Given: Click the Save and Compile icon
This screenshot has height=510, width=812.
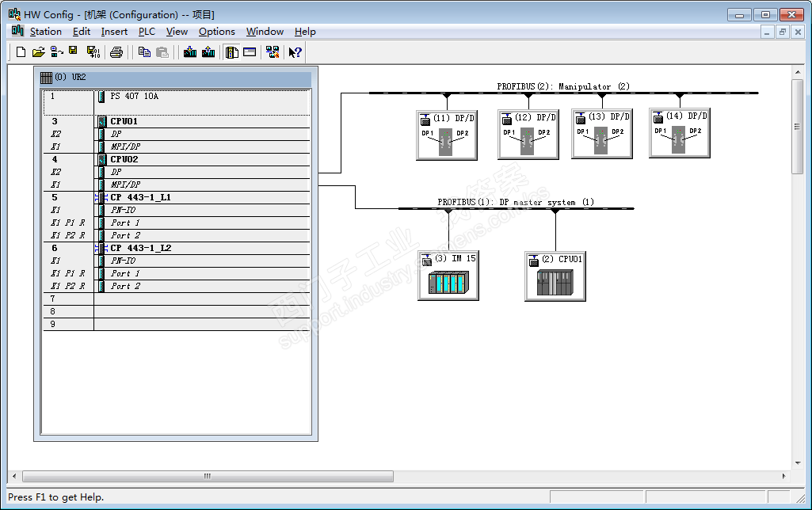Looking at the screenshot, I should 93,51.
